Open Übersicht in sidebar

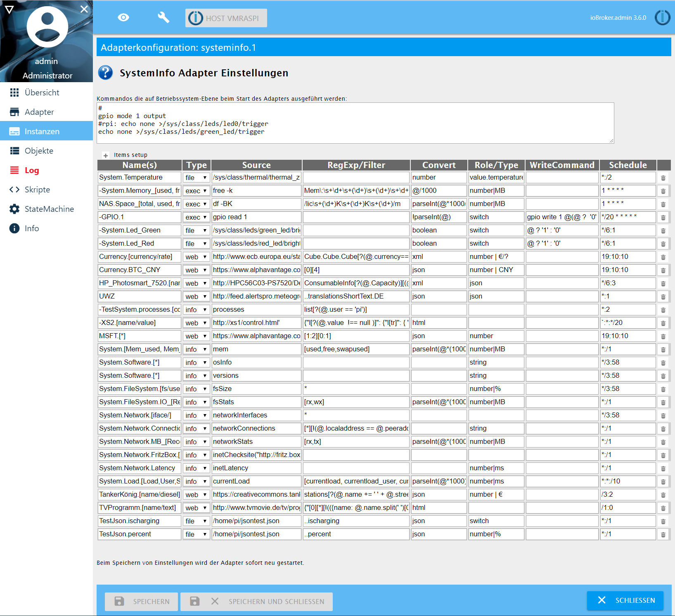point(46,92)
